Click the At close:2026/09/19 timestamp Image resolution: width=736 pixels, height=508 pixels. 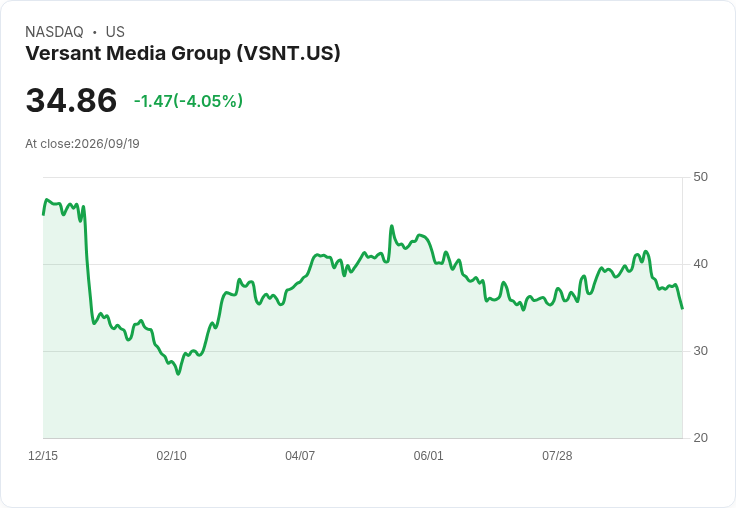(82, 144)
